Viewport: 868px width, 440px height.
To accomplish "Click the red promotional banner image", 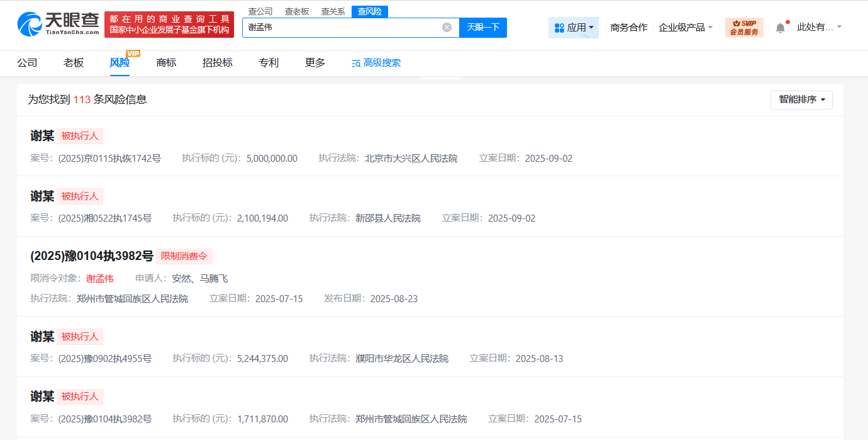I will pyautogui.click(x=169, y=25).
